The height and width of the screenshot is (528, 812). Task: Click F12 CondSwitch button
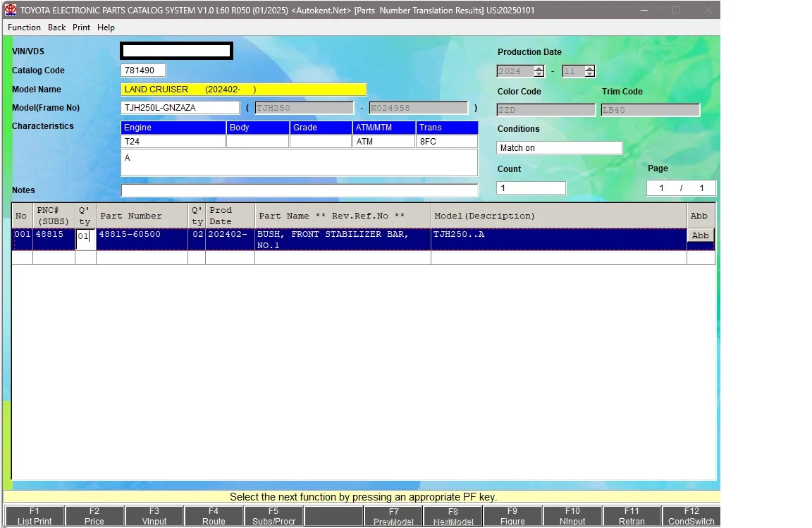tap(691, 516)
